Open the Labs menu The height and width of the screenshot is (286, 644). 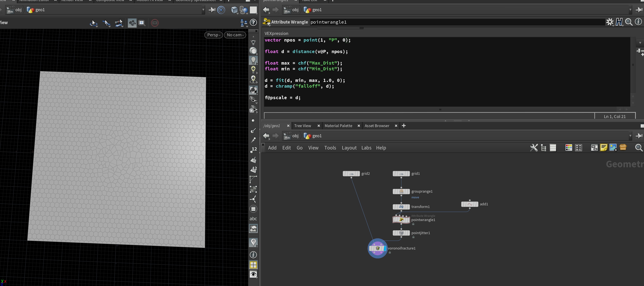pyautogui.click(x=366, y=148)
